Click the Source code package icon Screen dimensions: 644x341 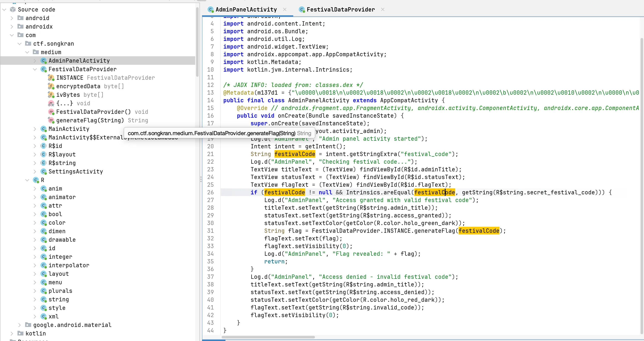coord(13,10)
